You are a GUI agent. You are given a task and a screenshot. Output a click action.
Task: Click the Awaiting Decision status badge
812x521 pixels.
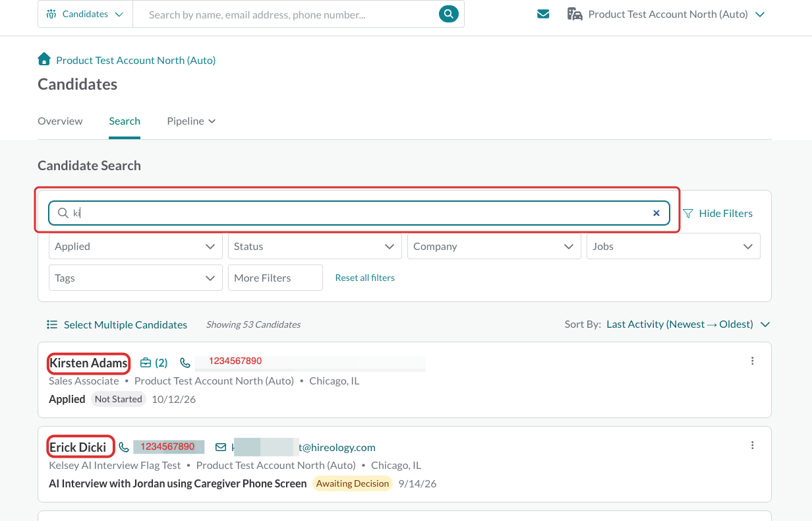[353, 483]
